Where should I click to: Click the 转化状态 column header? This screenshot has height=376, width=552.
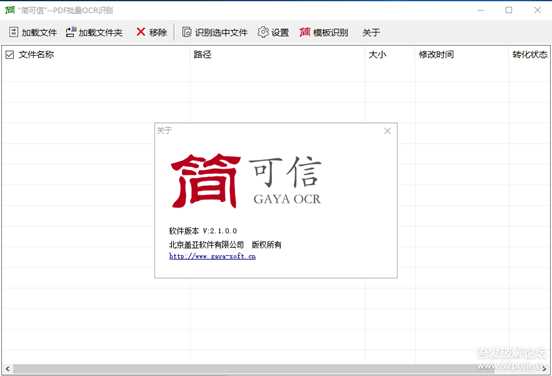coord(530,55)
